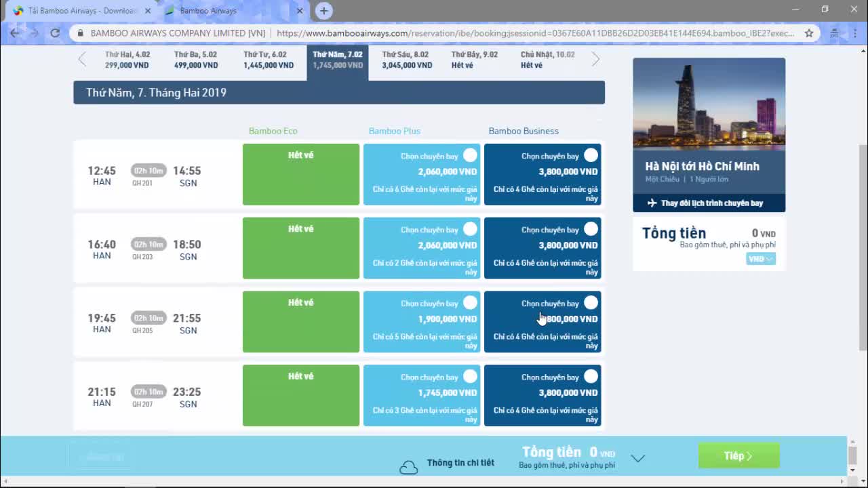Click sold-out Bamboo Eco cell for 21:15
868x488 pixels.
[x=301, y=396]
